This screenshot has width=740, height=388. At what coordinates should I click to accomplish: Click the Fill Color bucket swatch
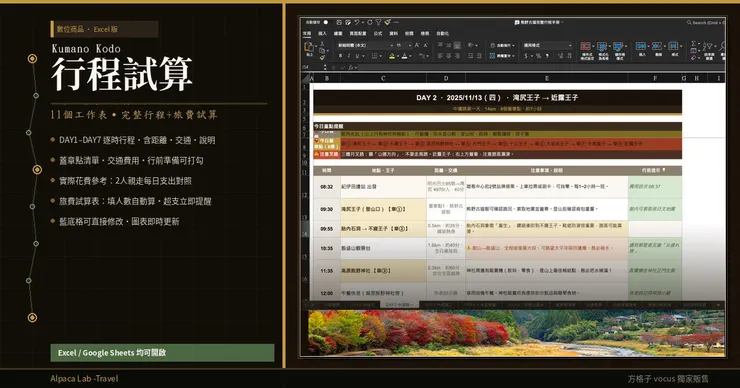[392, 56]
